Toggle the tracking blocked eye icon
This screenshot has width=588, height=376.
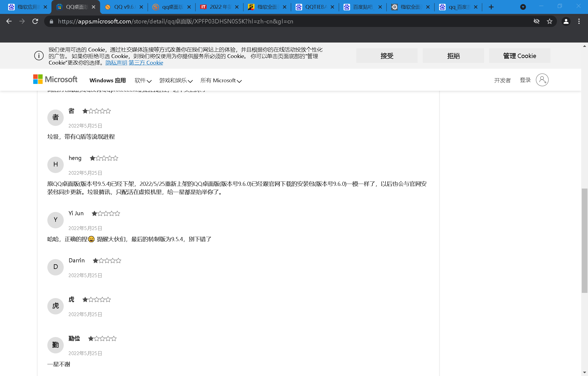tap(537, 21)
